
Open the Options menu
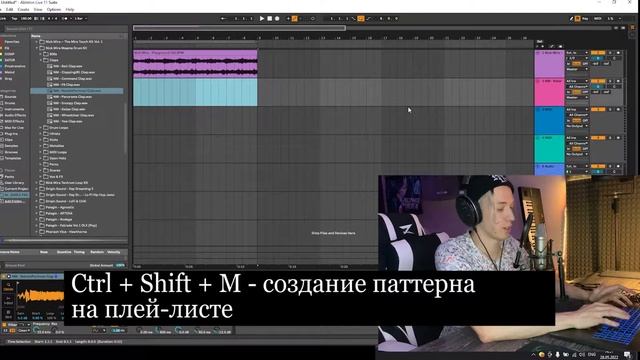pos(53,9)
